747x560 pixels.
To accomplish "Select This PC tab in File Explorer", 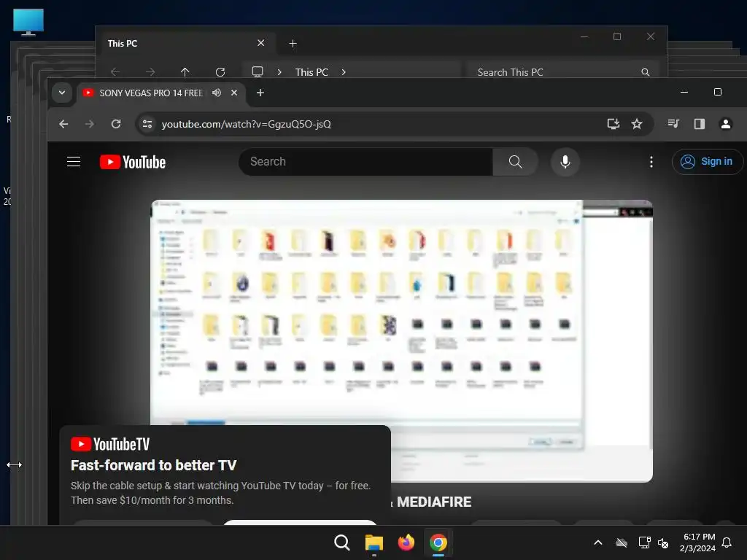I will point(123,43).
